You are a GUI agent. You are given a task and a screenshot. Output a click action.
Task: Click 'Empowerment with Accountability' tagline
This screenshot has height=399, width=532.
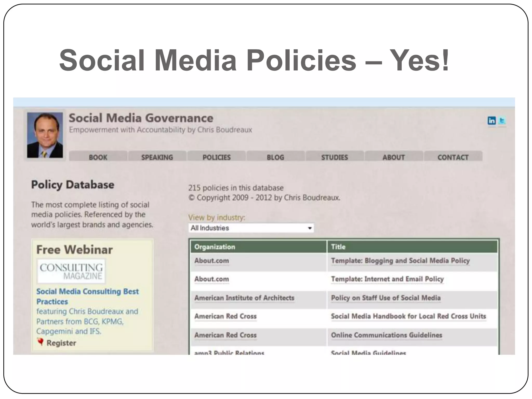pos(160,130)
